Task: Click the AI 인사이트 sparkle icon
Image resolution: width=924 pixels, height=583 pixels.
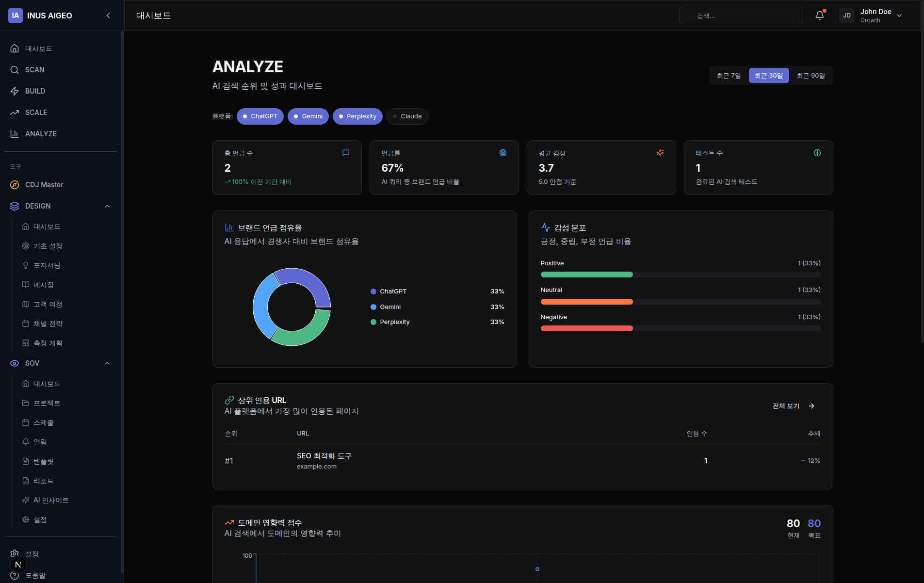Action: click(26, 500)
